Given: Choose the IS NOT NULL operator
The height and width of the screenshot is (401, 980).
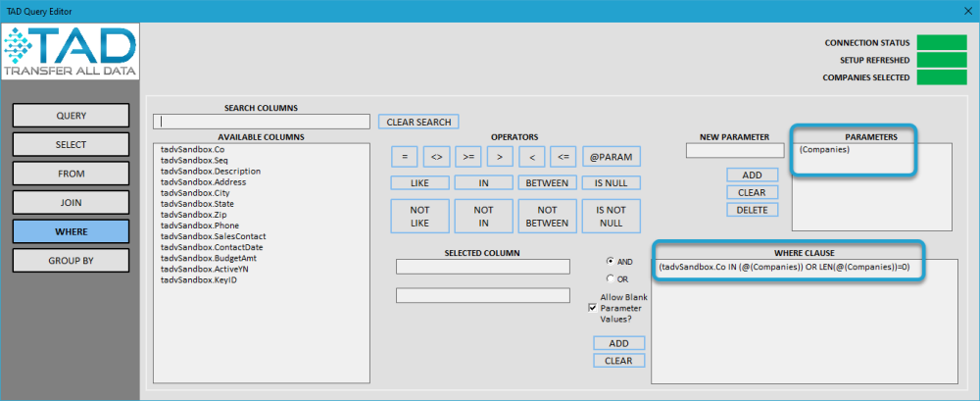Looking at the screenshot, I should 612,217.
